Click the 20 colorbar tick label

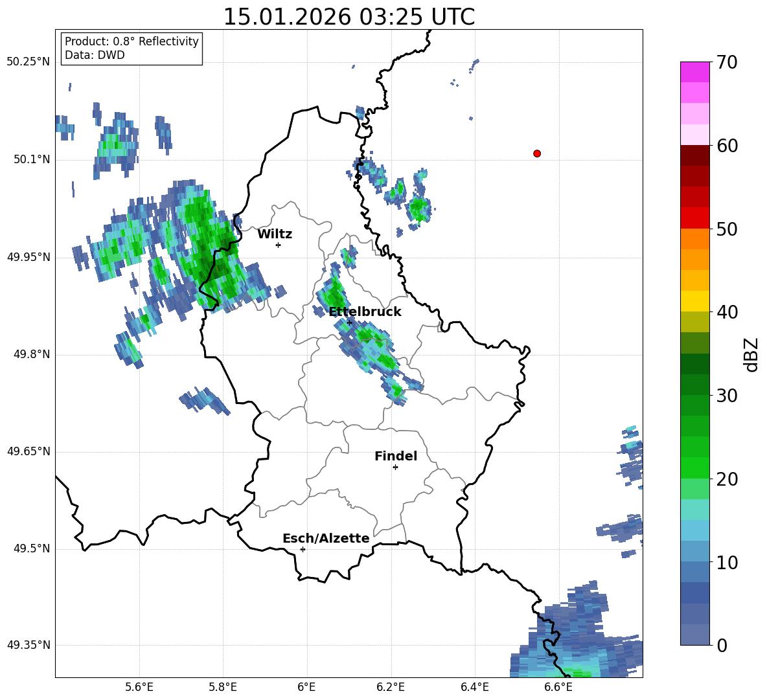(x=726, y=479)
